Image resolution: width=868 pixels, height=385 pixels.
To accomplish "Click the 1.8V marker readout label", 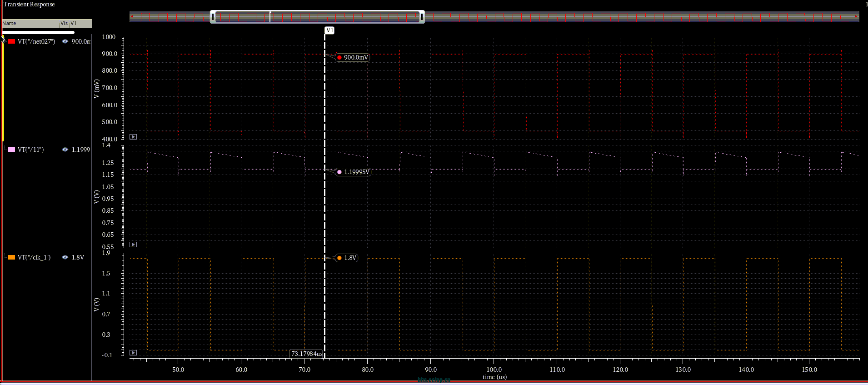I will click(x=347, y=258).
